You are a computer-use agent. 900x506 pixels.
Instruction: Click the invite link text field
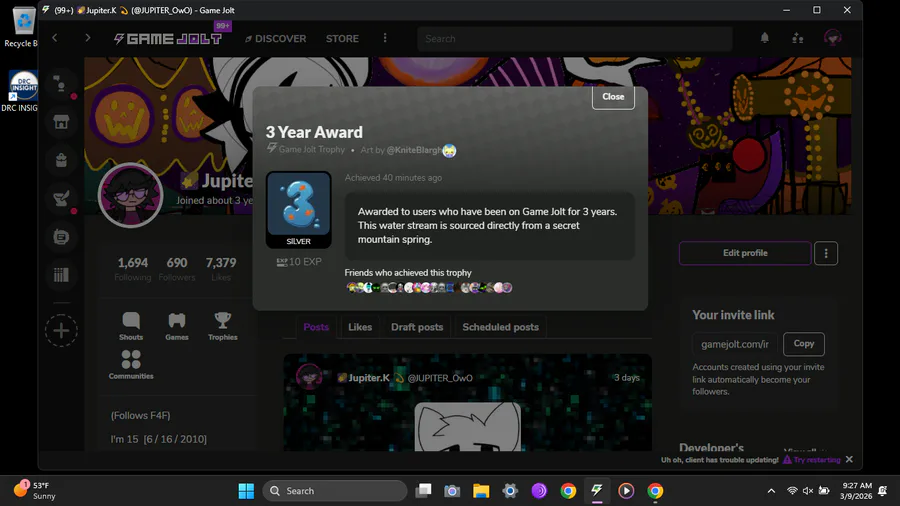pos(735,344)
